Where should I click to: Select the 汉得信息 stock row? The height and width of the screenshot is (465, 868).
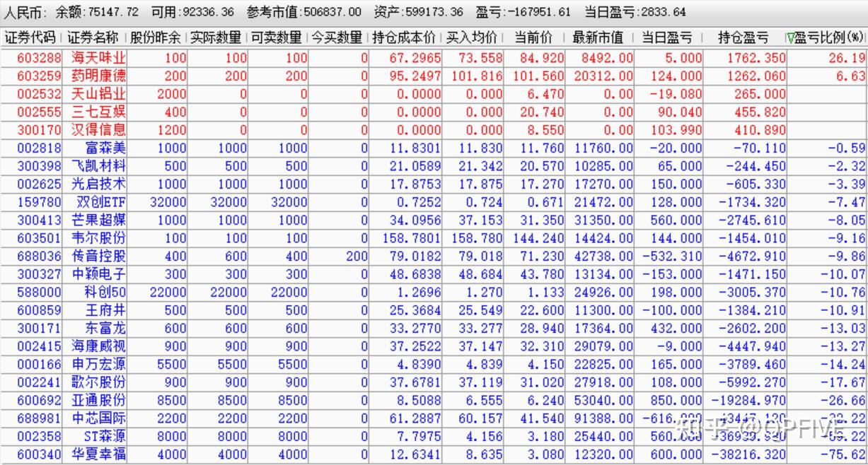pos(434,130)
